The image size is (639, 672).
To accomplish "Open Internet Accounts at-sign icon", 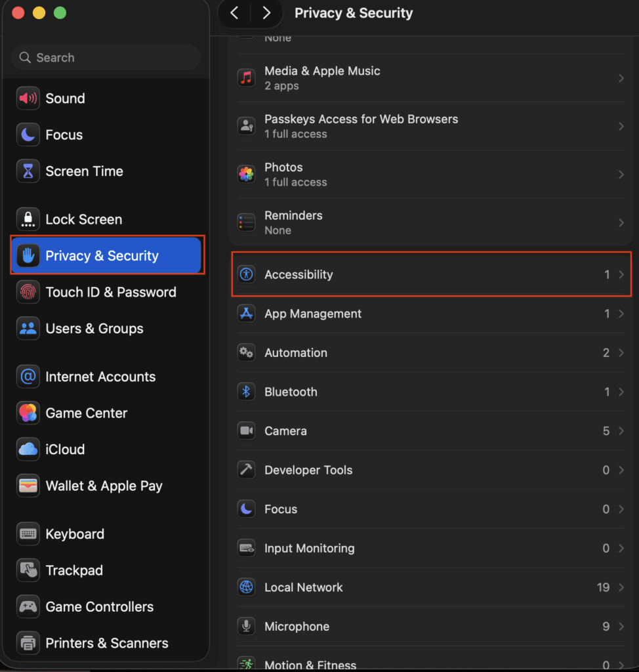I will (x=28, y=376).
